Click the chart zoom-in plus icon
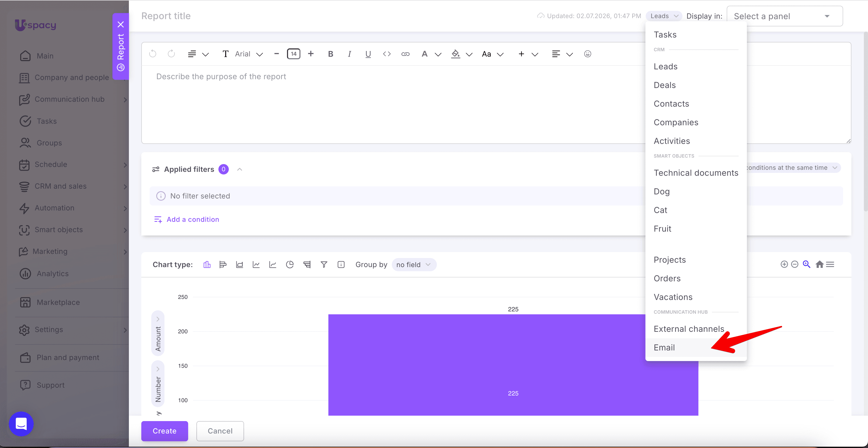This screenshot has height=448, width=868. click(784, 264)
